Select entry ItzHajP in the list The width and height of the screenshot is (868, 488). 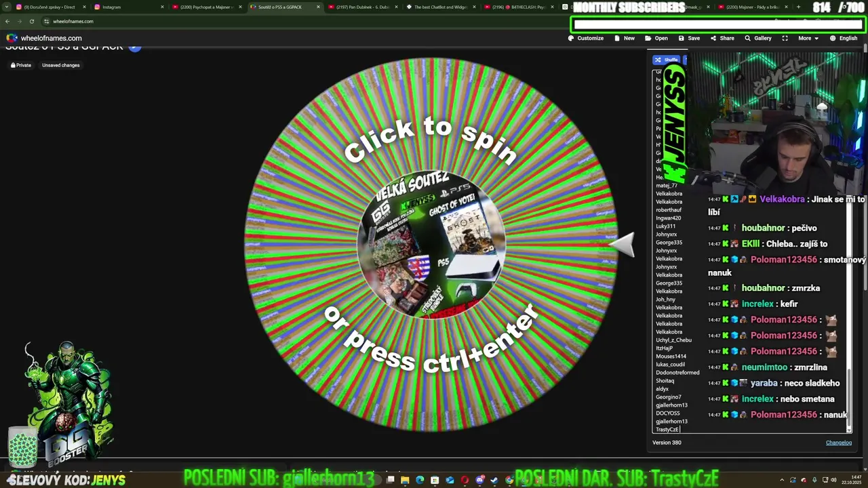coord(665,348)
